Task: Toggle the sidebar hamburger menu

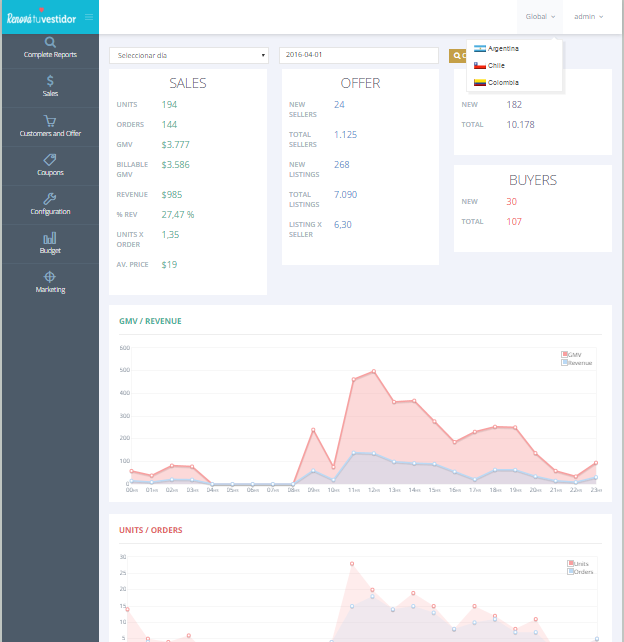Action: pyautogui.click(x=89, y=17)
